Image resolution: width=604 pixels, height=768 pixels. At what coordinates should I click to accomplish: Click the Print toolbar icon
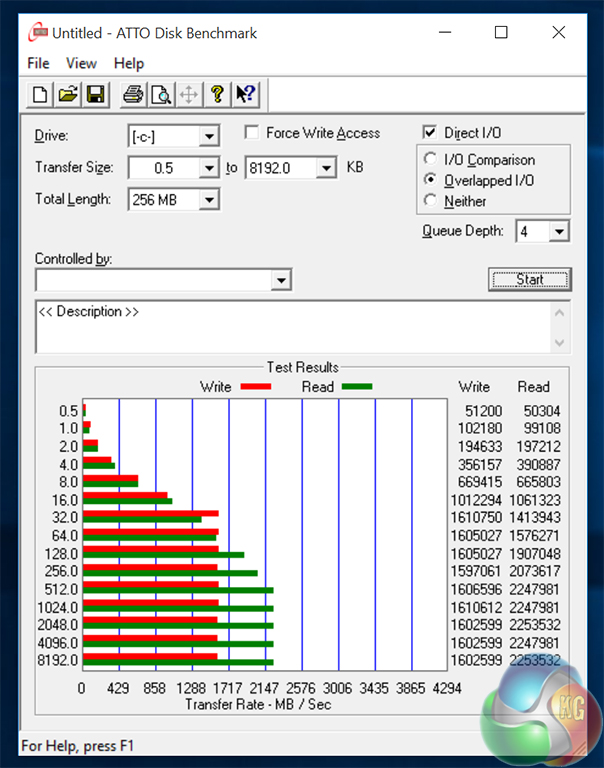[133, 94]
